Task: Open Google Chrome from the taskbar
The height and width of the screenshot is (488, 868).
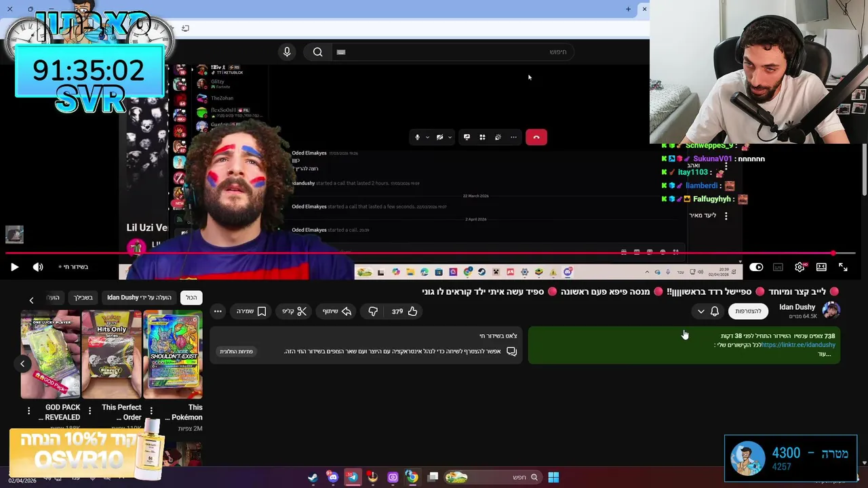Action: (412, 477)
